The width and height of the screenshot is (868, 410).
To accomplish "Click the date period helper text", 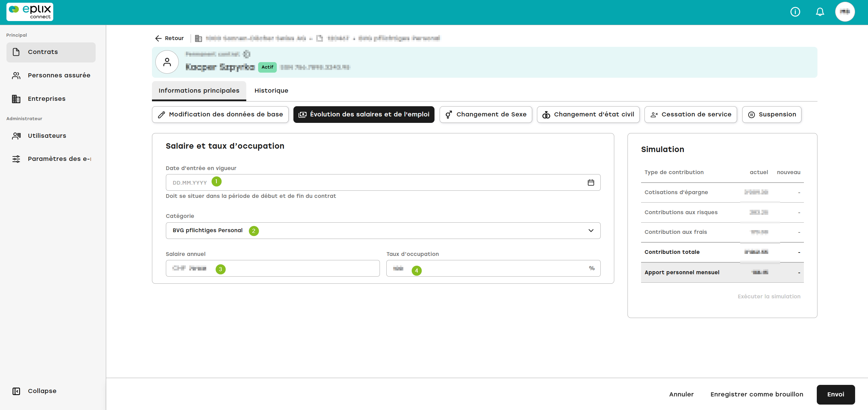I will [x=251, y=196].
